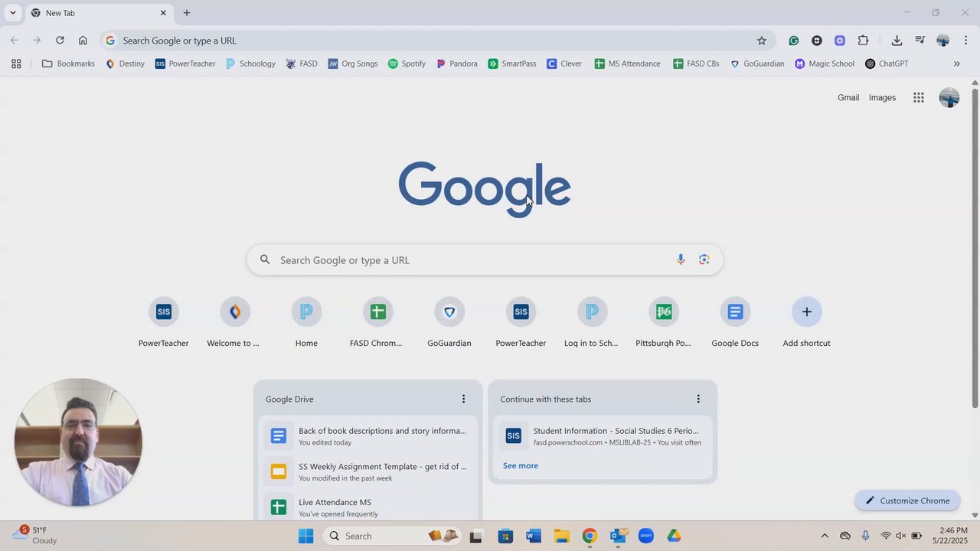Open the GoGuardian shortcut tile
This screenshot has height=551, width=980.
pos(449,322)
